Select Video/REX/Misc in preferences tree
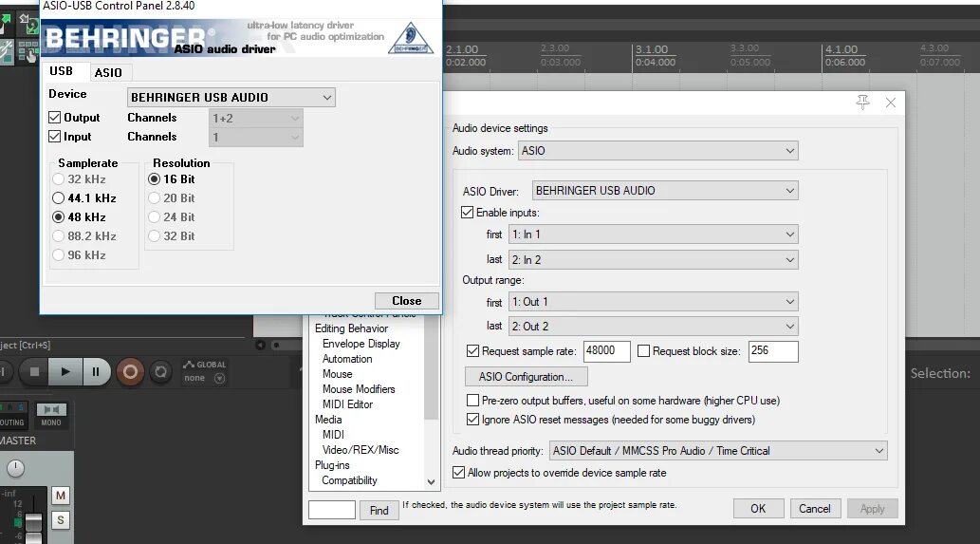980x544 pixels. [361, 450]
